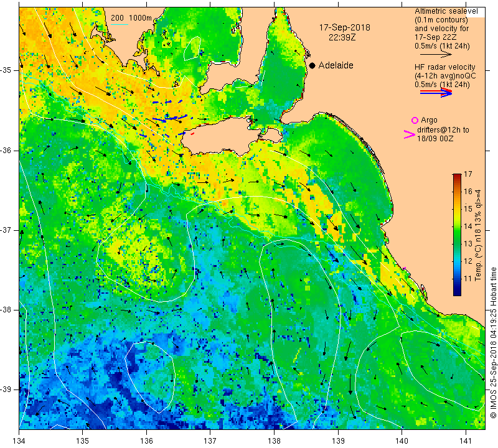
Task: Click the black Adelaide city marker dot
Action: [312, 65]
